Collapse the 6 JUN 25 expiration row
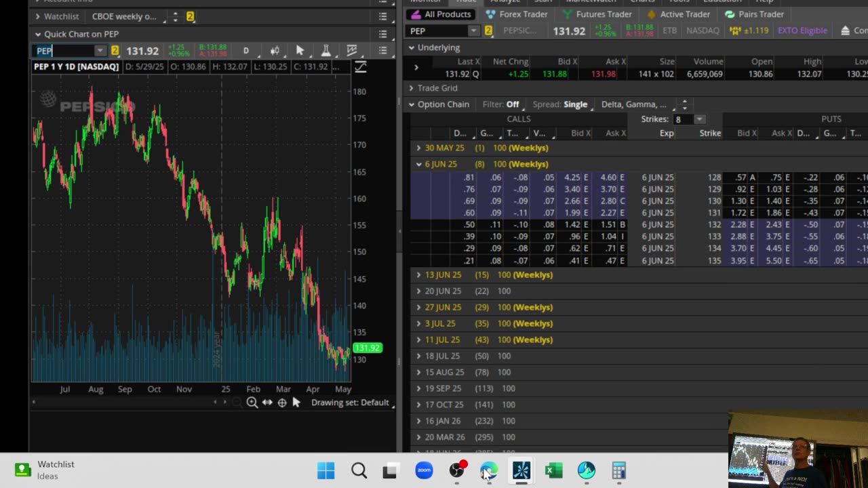Screen dimensions: 868x488 tap(418, 164)
